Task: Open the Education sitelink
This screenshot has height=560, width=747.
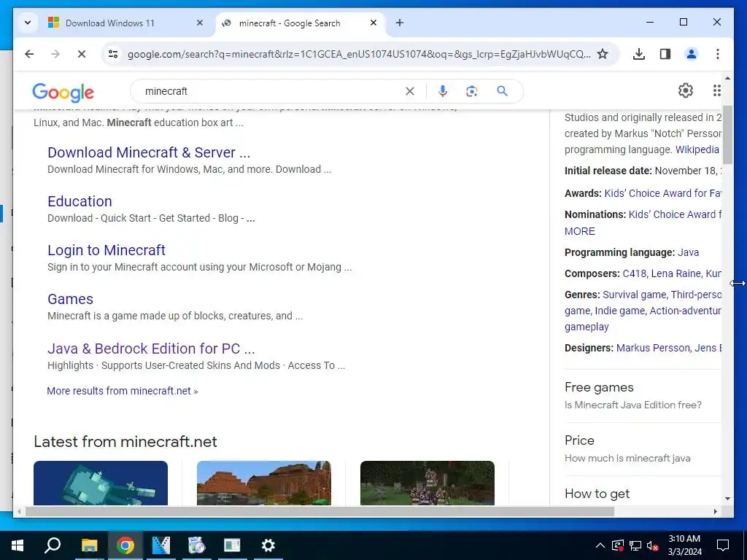Action: pos(80,201)
